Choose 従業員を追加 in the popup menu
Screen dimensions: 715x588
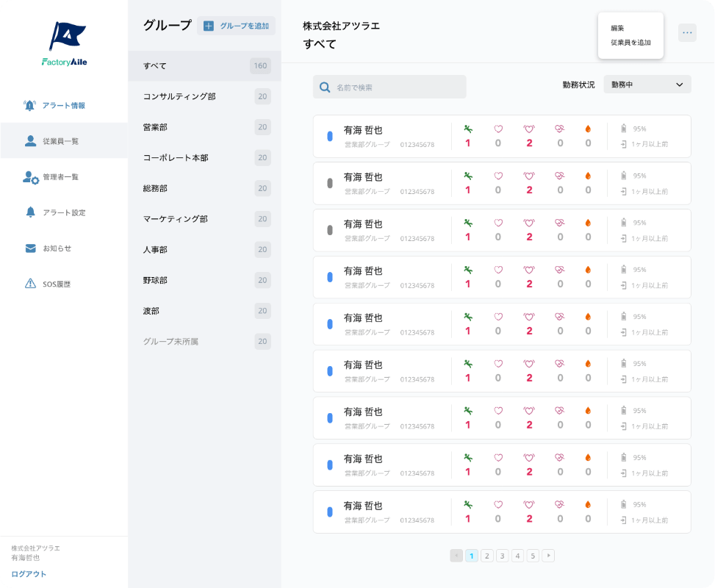pos(630,43)
